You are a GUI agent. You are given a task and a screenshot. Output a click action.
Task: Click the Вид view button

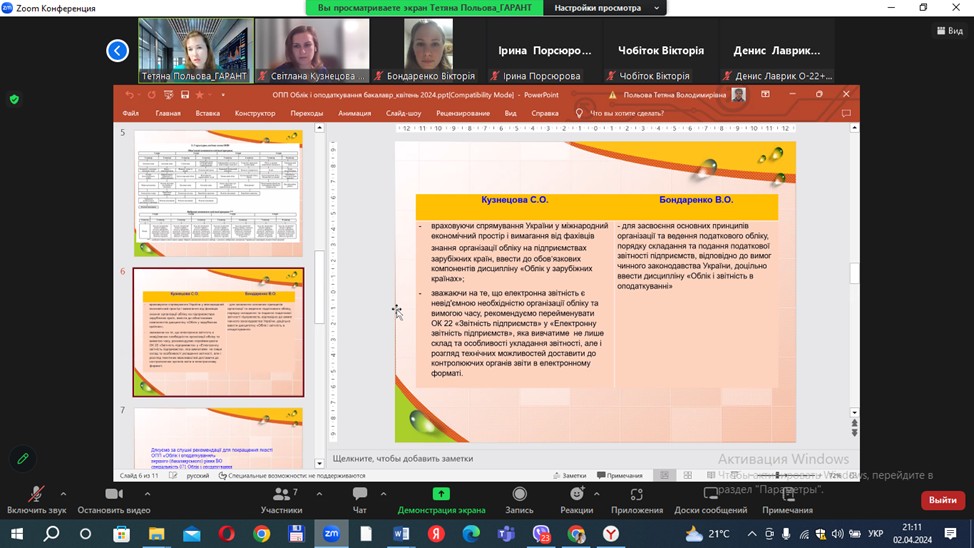[949, 31]
